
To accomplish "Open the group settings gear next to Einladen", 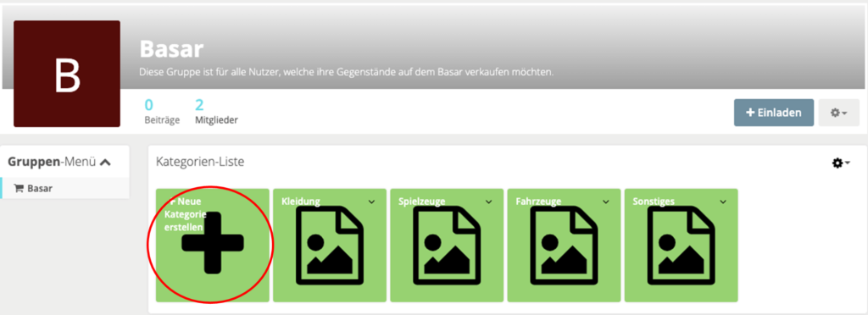I will pos(838,113).
